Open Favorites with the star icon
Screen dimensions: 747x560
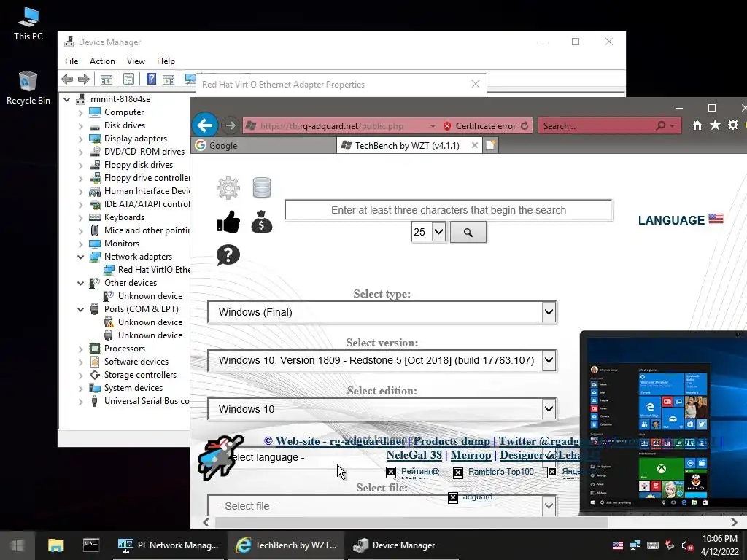715,125
